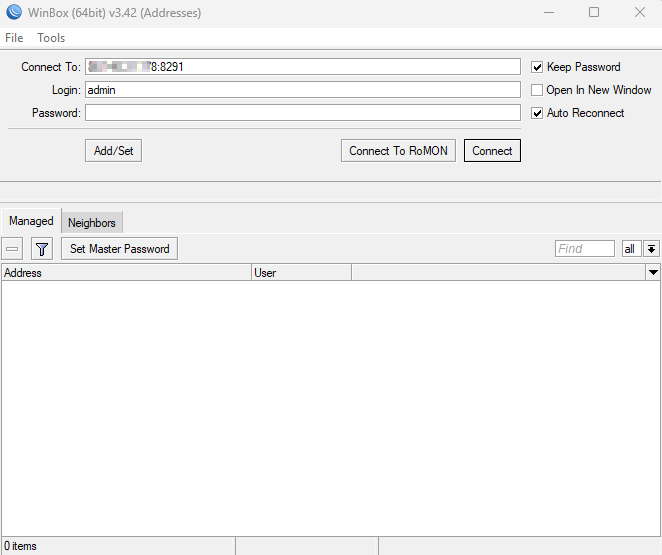Minimize the WinBox window

coord(549,12)
